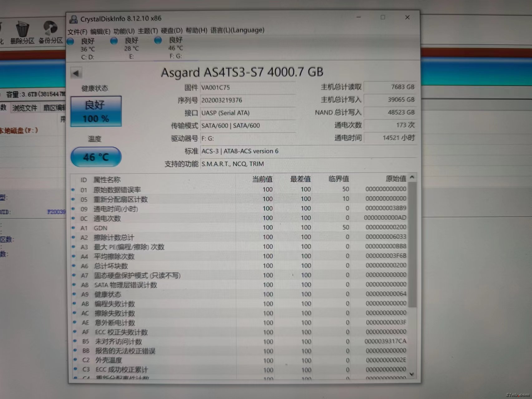The height and width of the screenshot is (399, 532).
Task: Select the 01 原始数据错误率 row
Action: pos(239,190)
